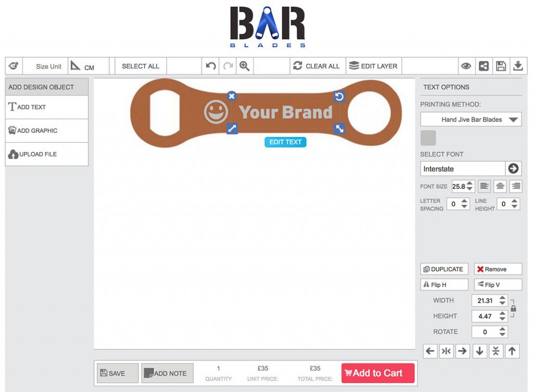
Task: Open the Printing Method dropdown
Action: (x=471, y=119)
